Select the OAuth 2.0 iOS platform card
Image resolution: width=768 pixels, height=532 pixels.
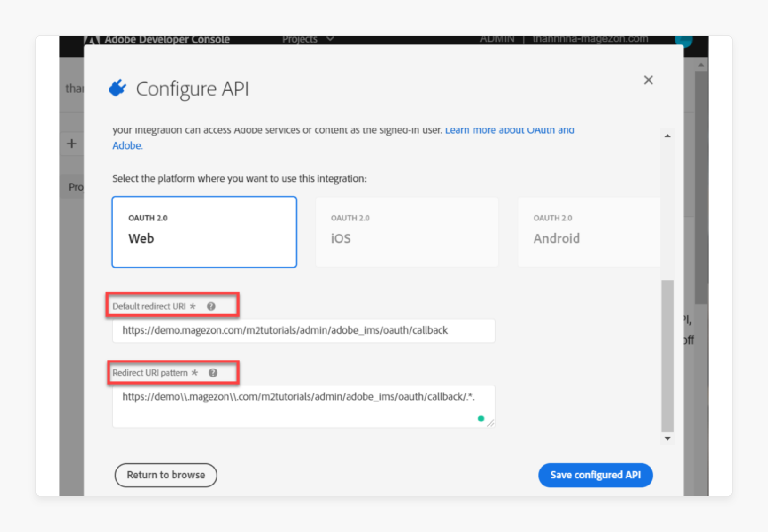[x=407, y=232]
